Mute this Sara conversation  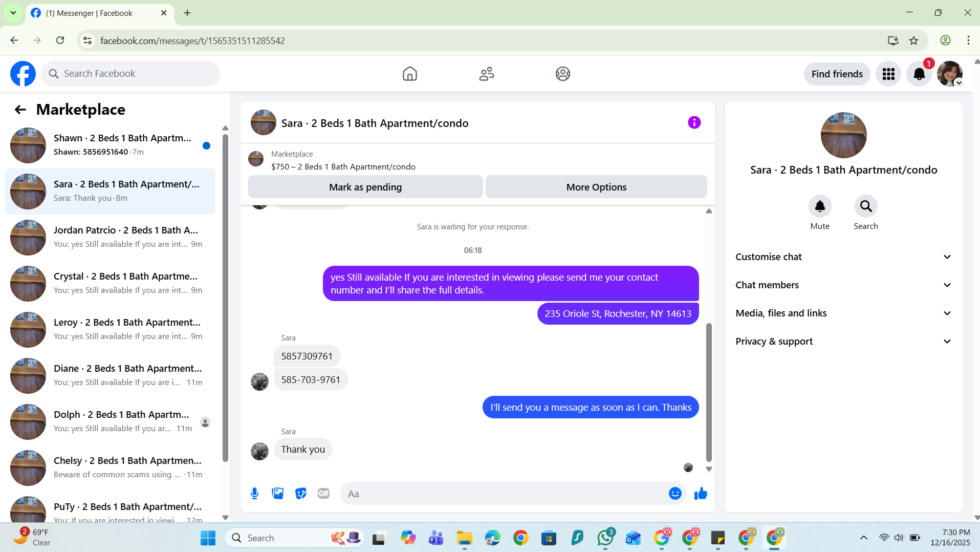[x=820, y=206]
